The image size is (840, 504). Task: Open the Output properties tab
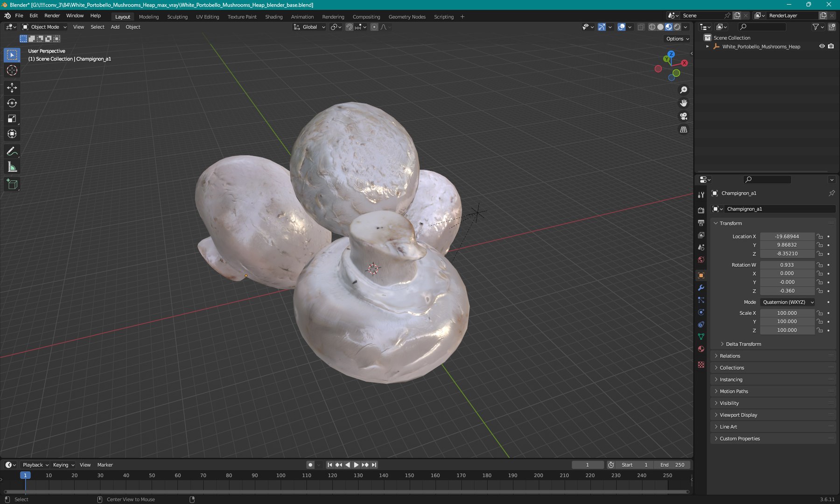pyautogui.click(x=701, y=223)
